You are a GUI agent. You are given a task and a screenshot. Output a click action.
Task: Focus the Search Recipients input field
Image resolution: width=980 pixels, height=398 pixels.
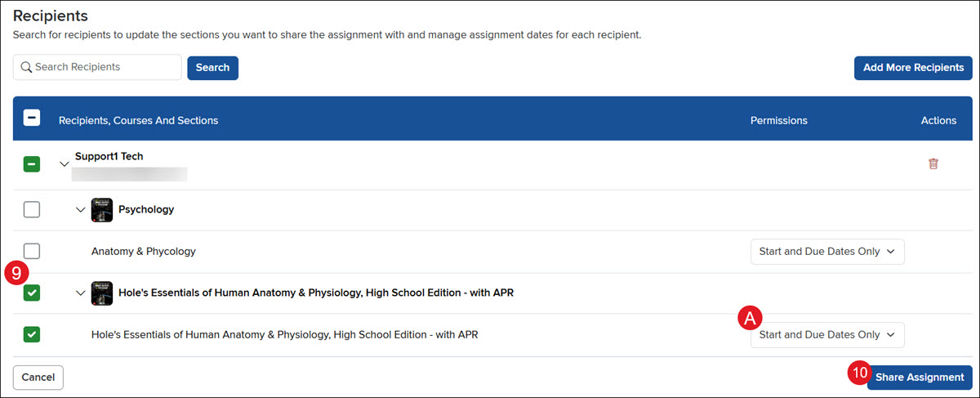point(97,67)
